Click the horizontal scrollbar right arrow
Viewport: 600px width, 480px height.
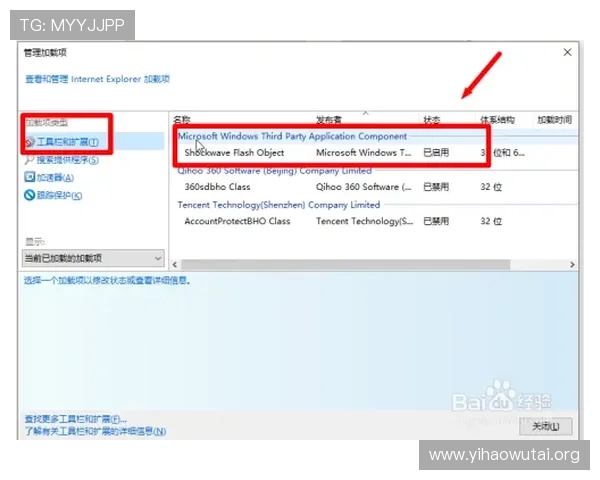point(572,264)
